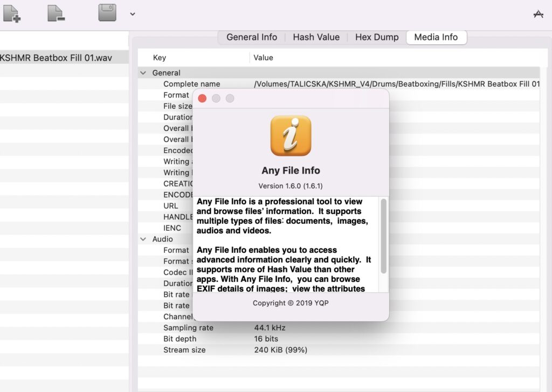Select KSHMR Beatbox Fill 01.wav in file list
Viewport: 552px width, 392px height.
(x=64, y=58)
